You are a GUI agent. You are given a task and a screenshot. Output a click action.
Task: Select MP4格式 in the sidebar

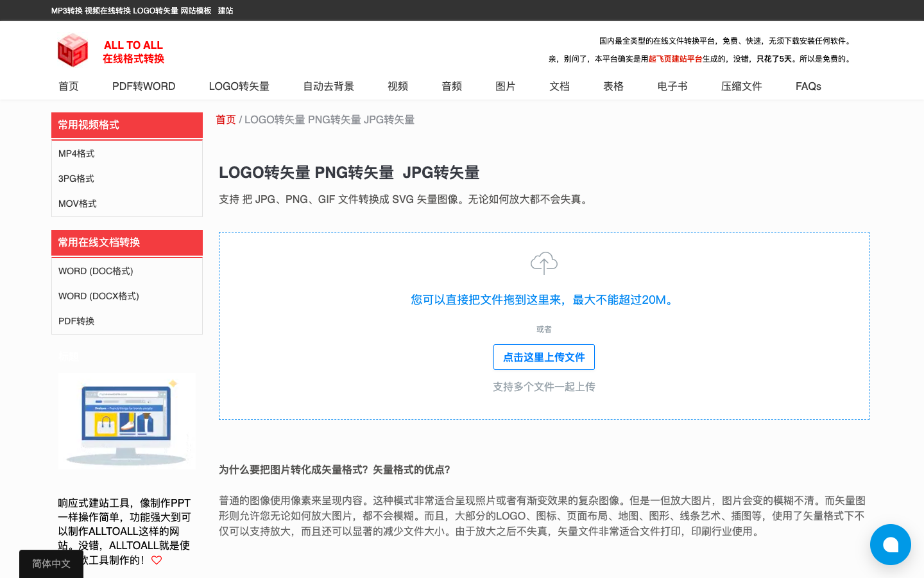76,153
